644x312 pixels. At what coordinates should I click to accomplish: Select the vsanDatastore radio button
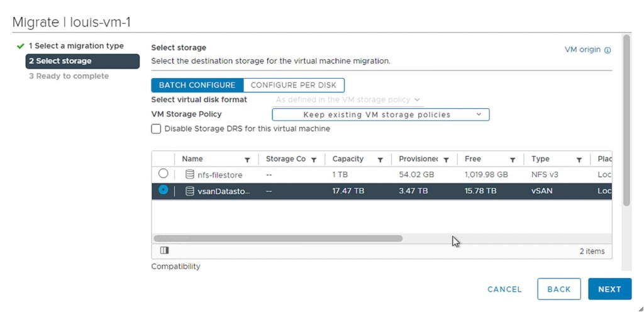click(164, 190)
